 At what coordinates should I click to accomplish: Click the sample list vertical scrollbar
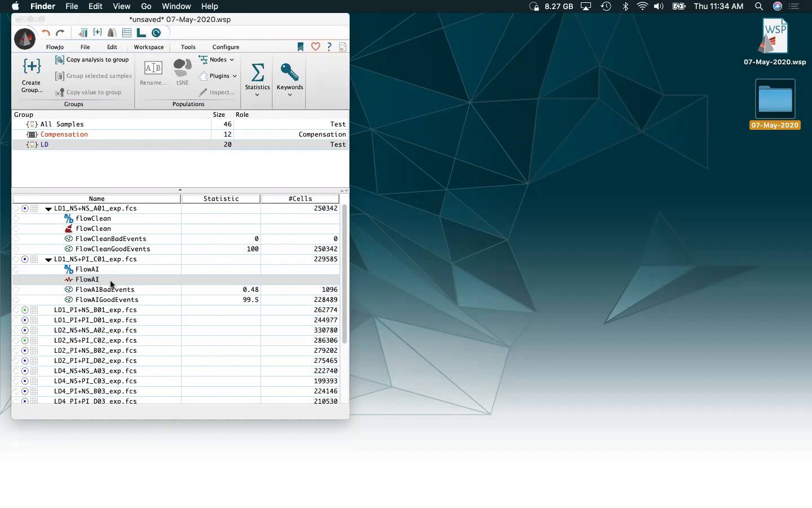coord(344,274)
